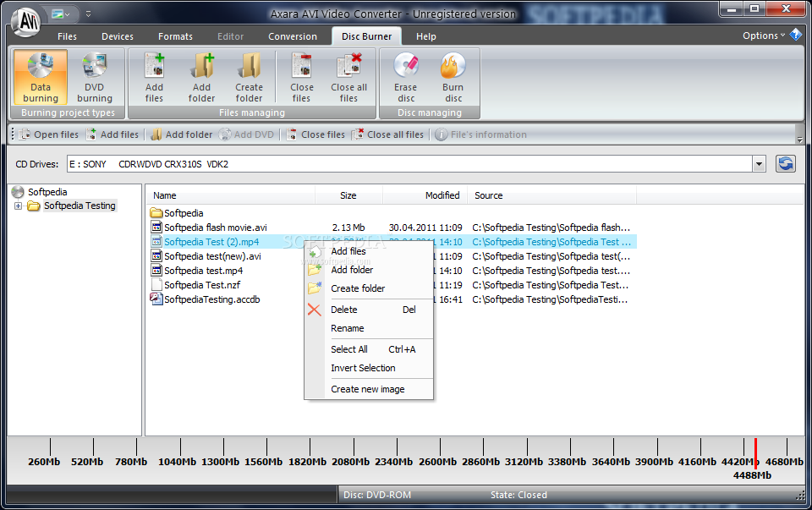Click File's information toolbar button
Image resolution: width=812 pixels, height=510 pixels.
pos(481,134)
